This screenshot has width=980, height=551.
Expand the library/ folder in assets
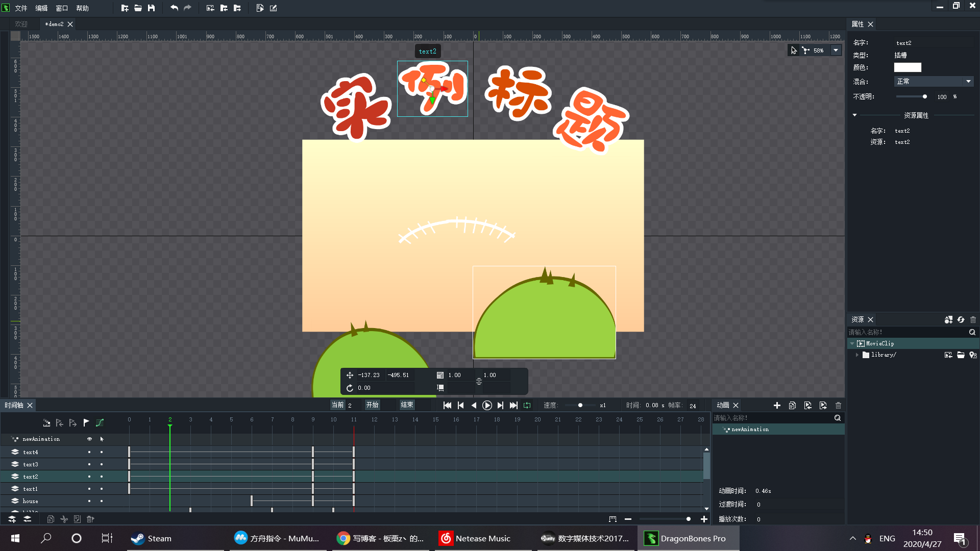coord(857,355)
